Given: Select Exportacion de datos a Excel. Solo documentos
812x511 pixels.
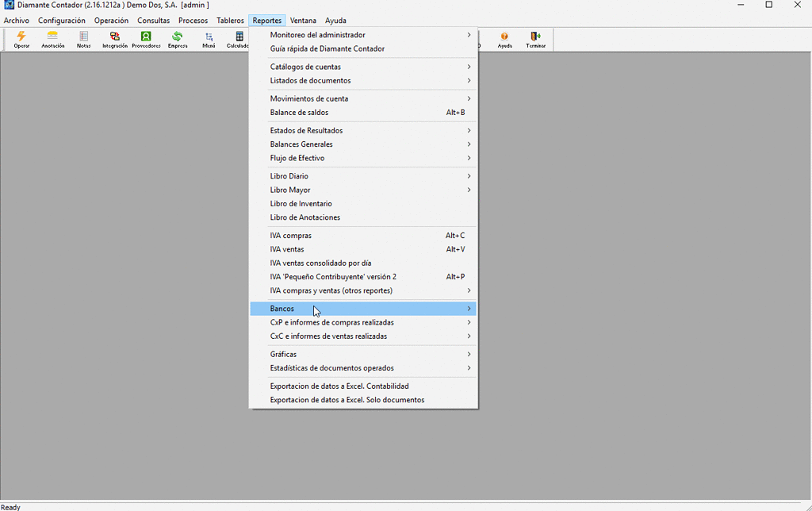Looking at the screenshot, I should click(363, 400).
